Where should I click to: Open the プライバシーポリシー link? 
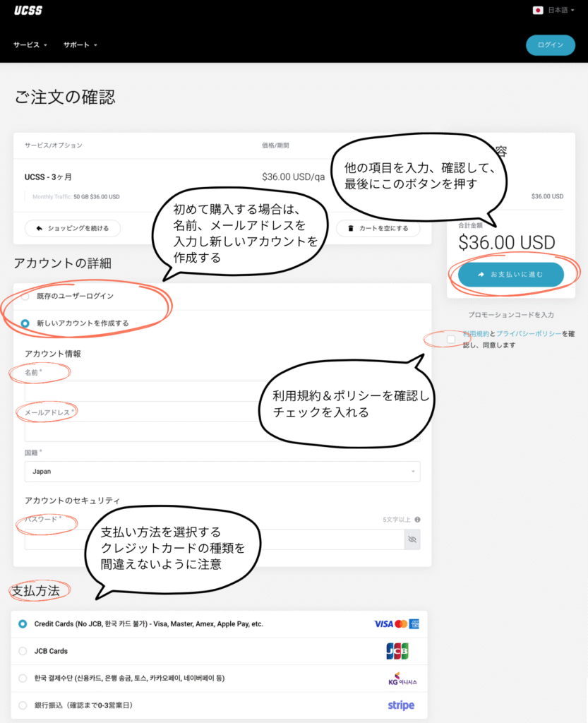click(529, 334)
